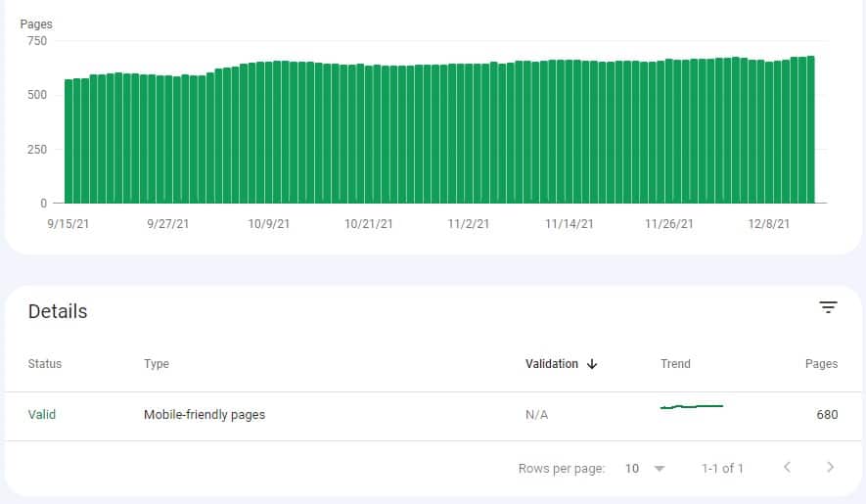Click the 750 y-axis label
The width and height of the screenshot is (866, 504).
(37, 41)
